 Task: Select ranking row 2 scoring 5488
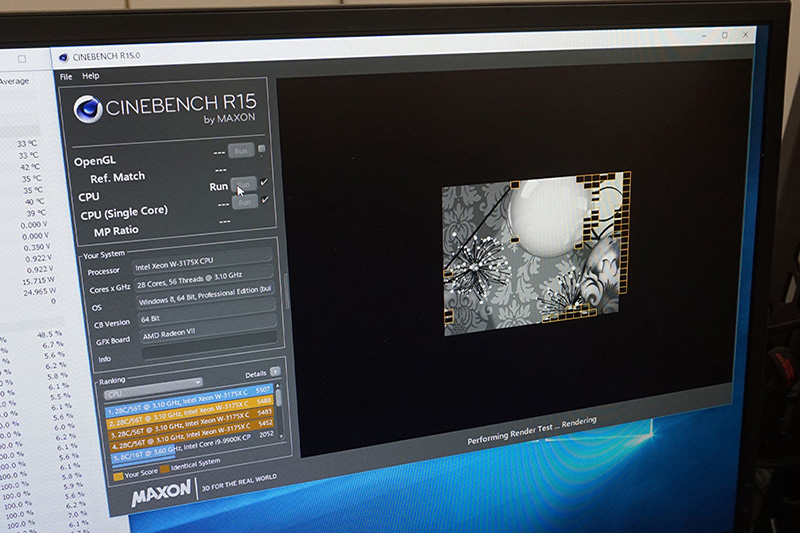pyautogui.click(x=190, y=412)
